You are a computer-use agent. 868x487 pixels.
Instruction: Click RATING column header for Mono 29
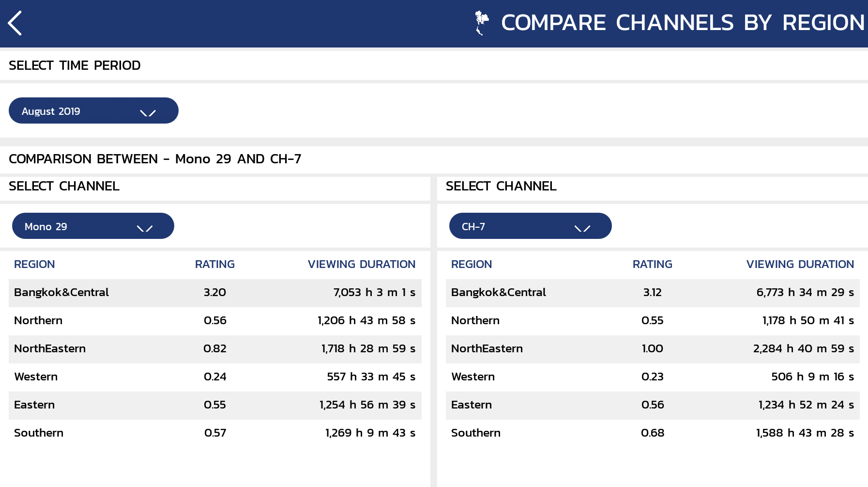[214, 265]
